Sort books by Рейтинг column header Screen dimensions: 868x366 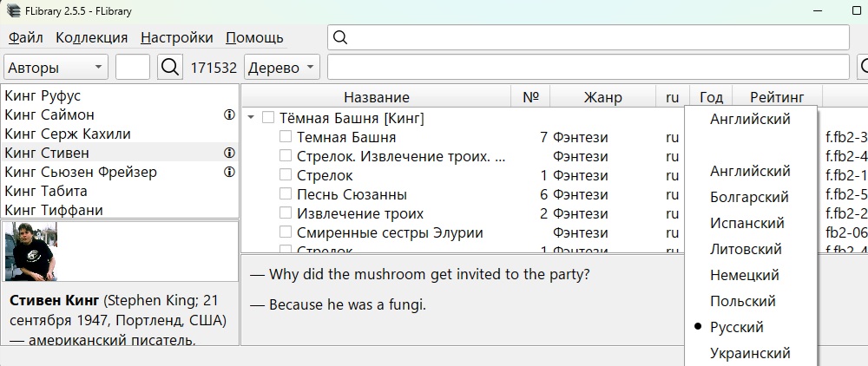click(777, 97)
